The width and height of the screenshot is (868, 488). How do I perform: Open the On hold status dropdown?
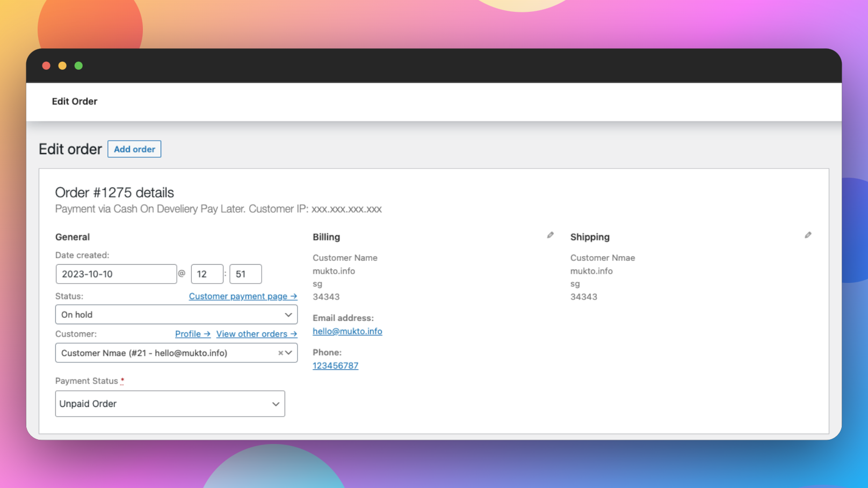point(176,315)
